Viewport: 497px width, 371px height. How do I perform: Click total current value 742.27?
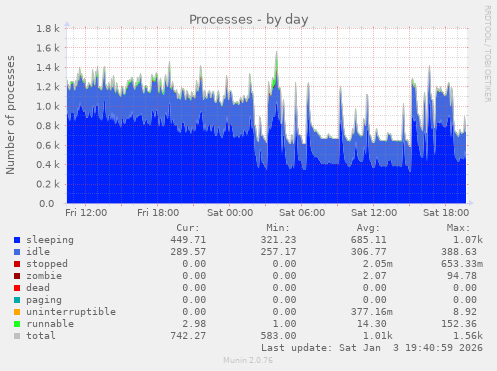[188, 336]
